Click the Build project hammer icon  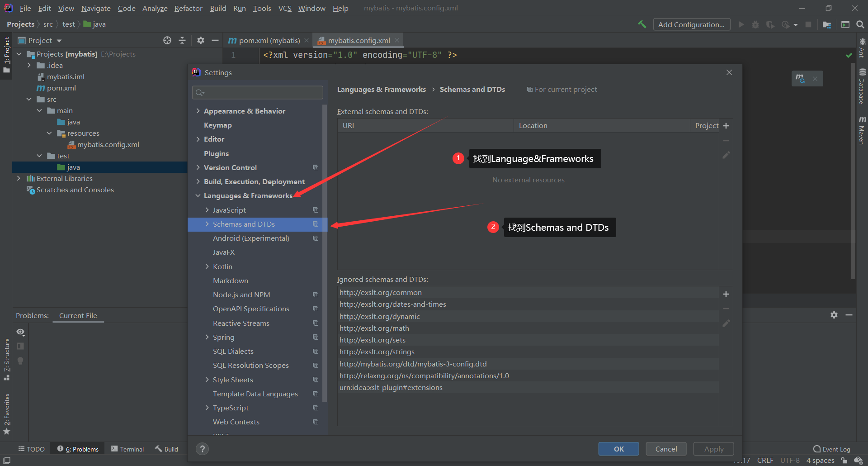[x=642, y=24]
